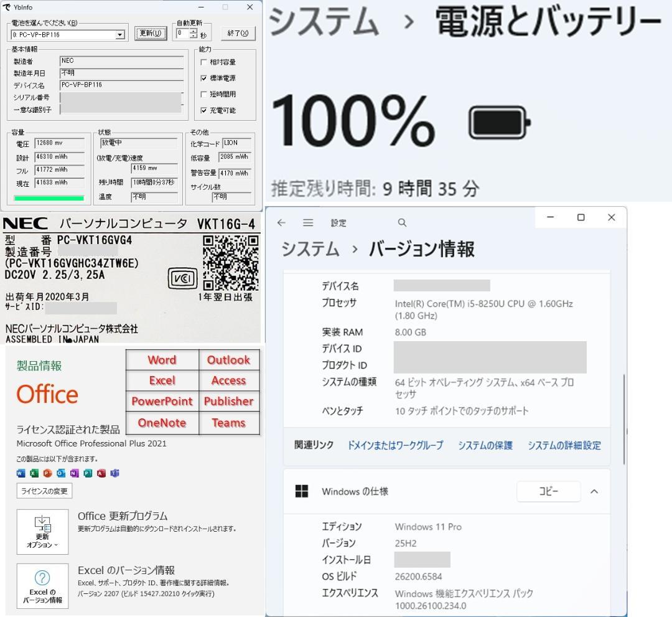
Task: Enable the 相対容量 checkbox in YbInfo
Action: point(203,62)
